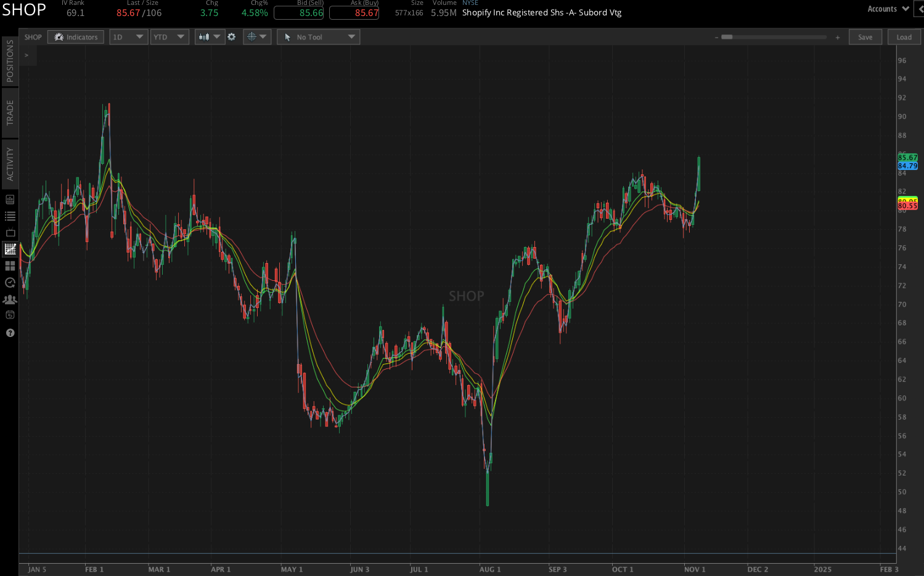This screenshot has height=576, width=924.
Task: Open the TV sidebar icon
Action: click(10, 232)
